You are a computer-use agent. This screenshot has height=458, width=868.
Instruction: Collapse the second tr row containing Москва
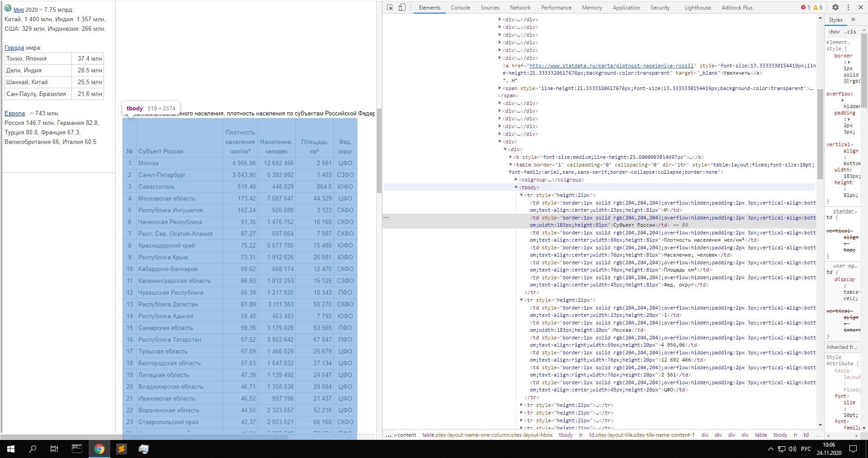tap(521, 300)
